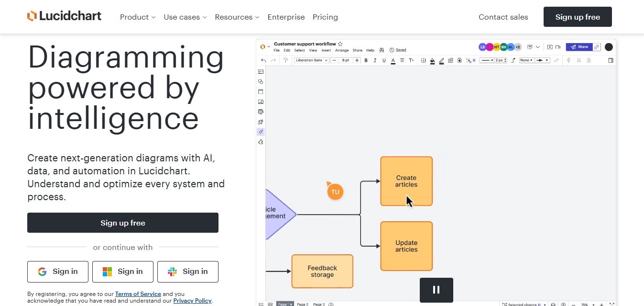The height and width of the screenshot is (306, 644).
Task: Open the File menu
Action: point(276,50)
